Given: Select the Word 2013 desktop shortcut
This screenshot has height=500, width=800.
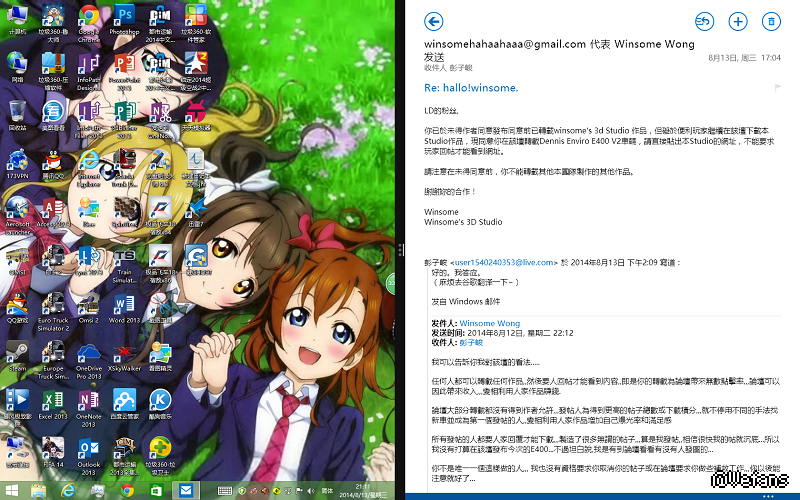Looking at the screenshot, I should (124, 308).
